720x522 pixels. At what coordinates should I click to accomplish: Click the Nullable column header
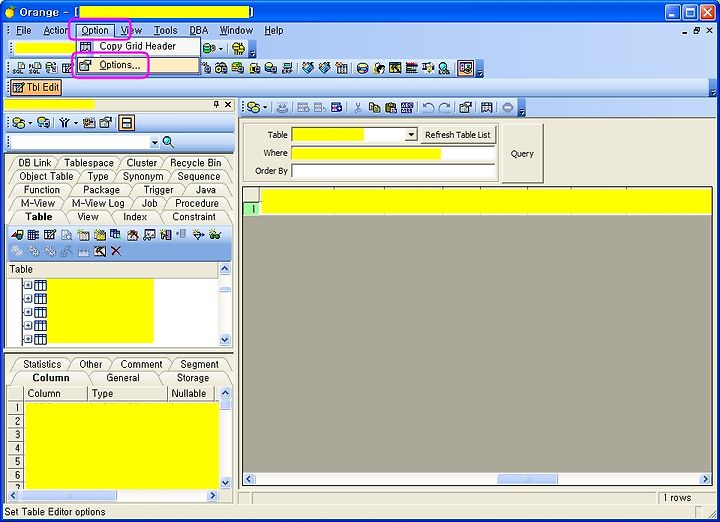pyautogui.click(x=188, y=393)
